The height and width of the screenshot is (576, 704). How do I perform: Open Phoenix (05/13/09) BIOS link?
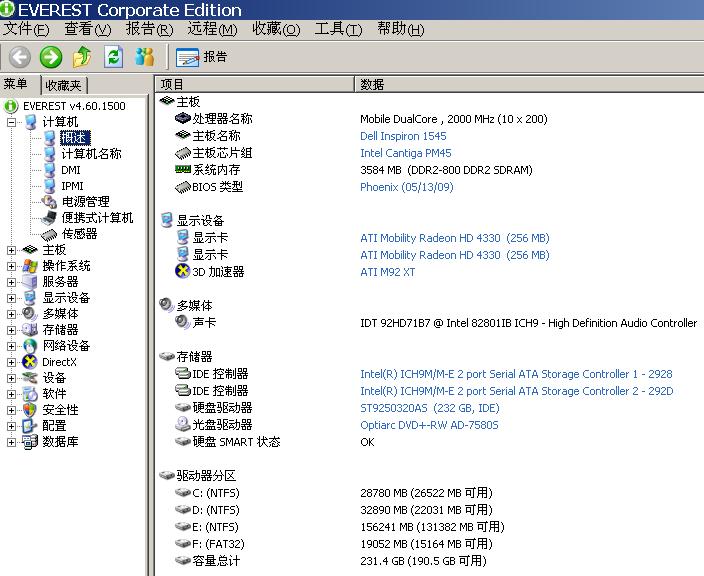(x=407, y=187)
